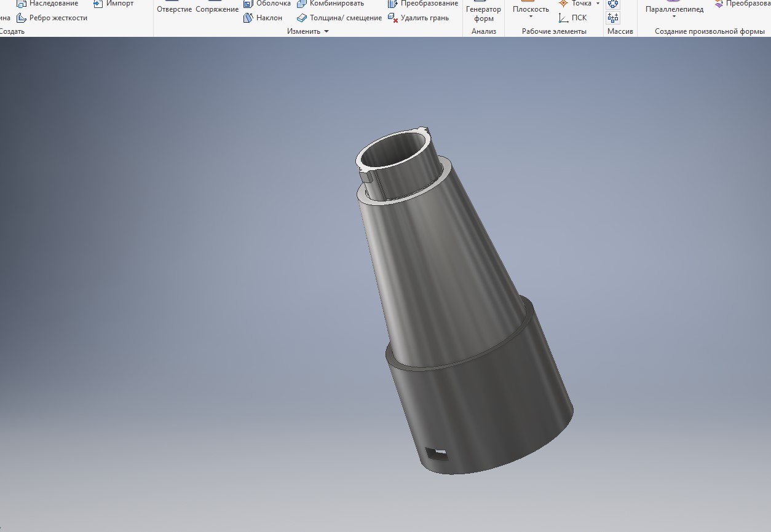
Task: Choose the rectangular pattern icon in Массив
Action: [613, 18]
